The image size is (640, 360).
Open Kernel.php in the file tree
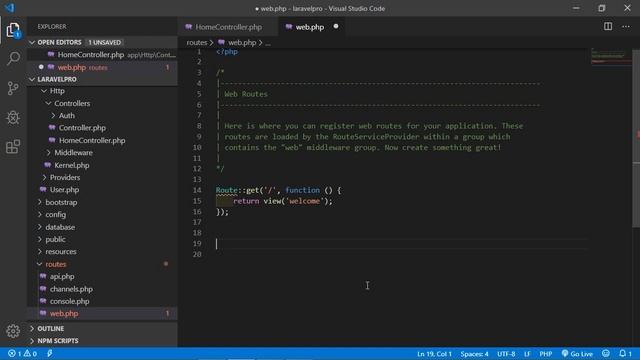pos(72,165)
